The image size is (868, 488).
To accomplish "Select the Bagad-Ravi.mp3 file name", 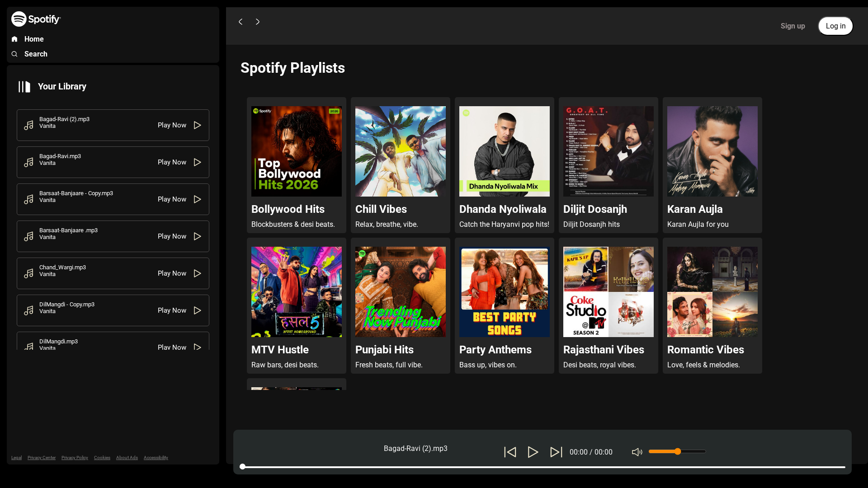I will 60,156.
